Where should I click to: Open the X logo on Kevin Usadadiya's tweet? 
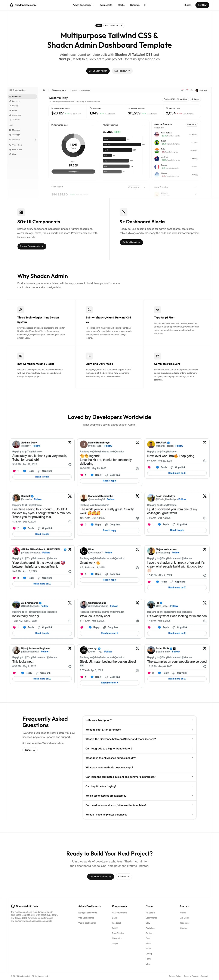pyautogui.click(x=204, y=496)
